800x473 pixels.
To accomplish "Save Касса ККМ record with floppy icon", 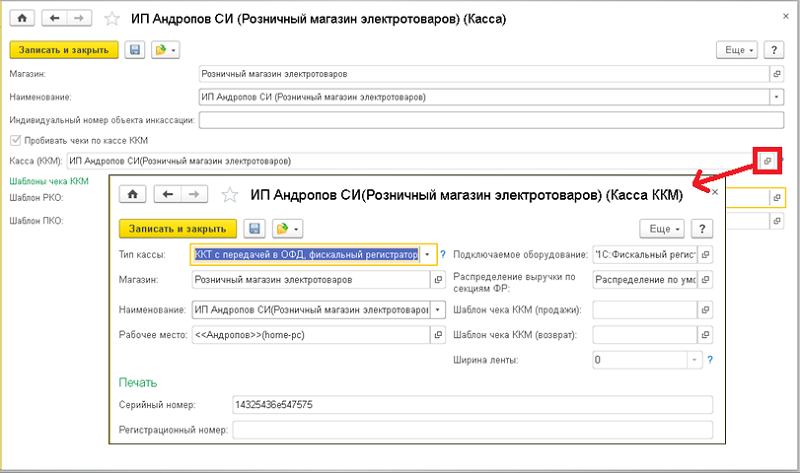I will [x=254, y=229].
